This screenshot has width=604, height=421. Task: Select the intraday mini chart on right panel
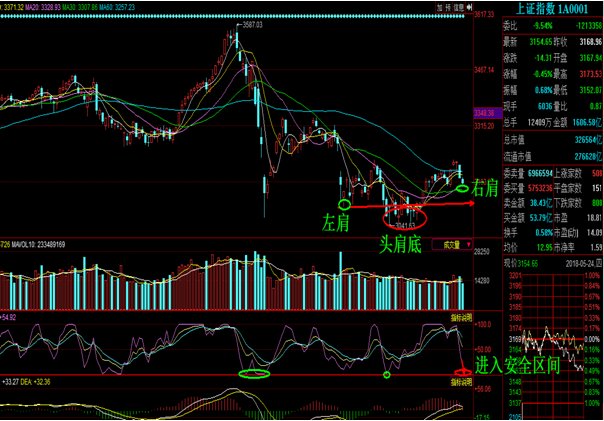click(552, 345)
